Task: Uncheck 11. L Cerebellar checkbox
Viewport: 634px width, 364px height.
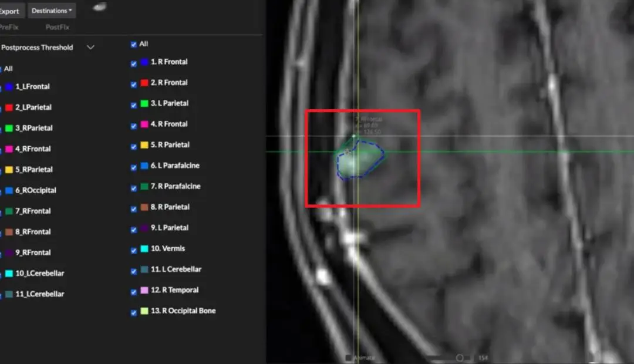Action: tap(134, 271)
